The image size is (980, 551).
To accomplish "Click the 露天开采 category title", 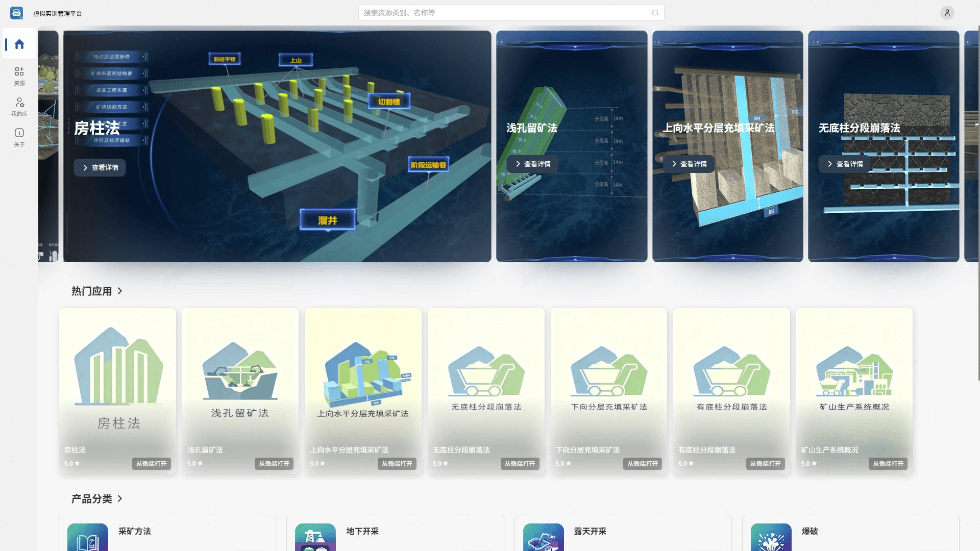I will [x=590, y=531].
